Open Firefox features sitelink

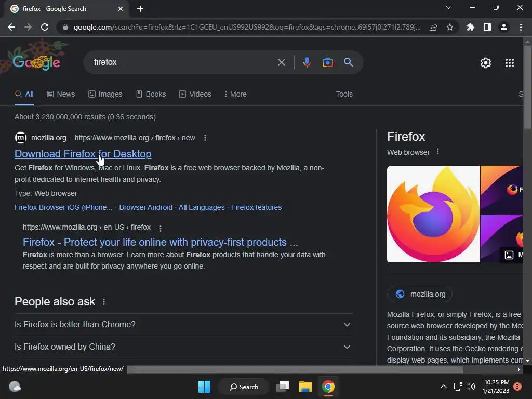click(x=256, y=207)
